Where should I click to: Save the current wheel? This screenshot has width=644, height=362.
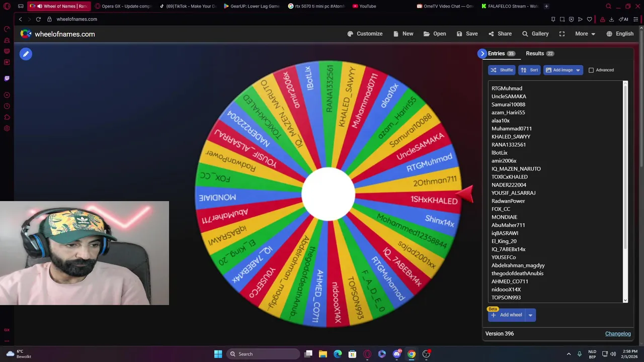coord(467,34)
